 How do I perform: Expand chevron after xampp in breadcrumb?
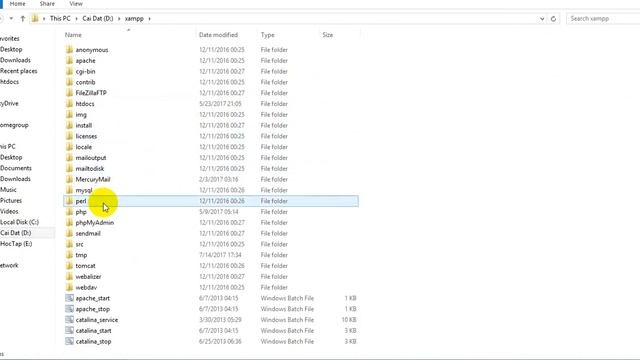149,18
